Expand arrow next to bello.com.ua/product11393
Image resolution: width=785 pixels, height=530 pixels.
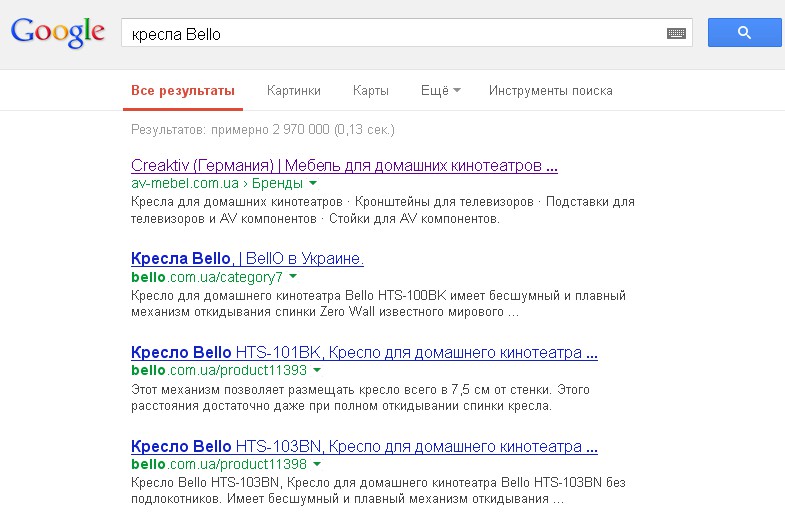click(x=317, y=370)
